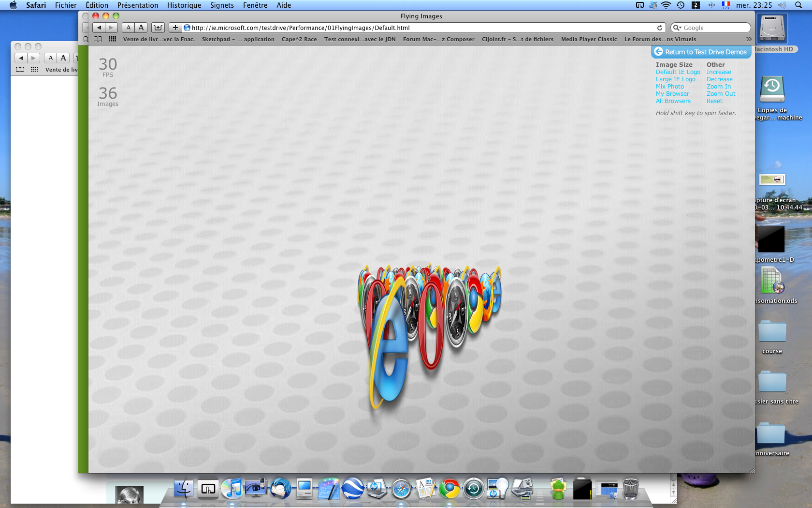Open Google search engine dropdown magnifier

click(678, 28)
